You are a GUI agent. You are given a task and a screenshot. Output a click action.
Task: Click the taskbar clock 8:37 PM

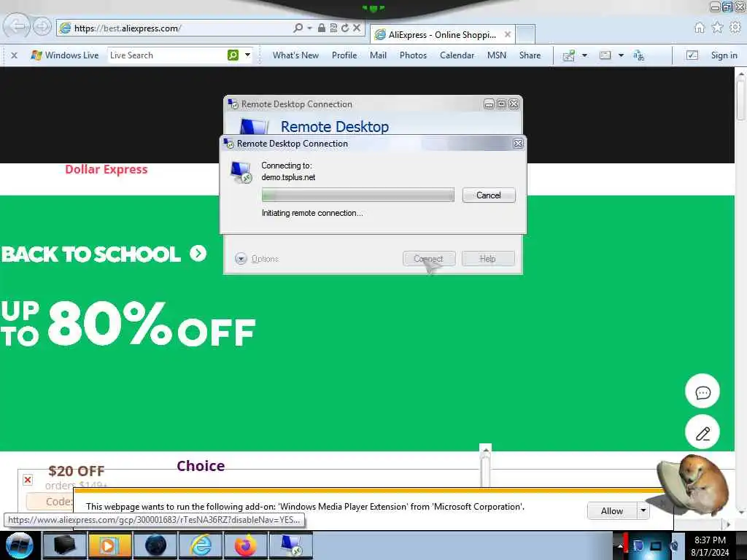[710, 540]
